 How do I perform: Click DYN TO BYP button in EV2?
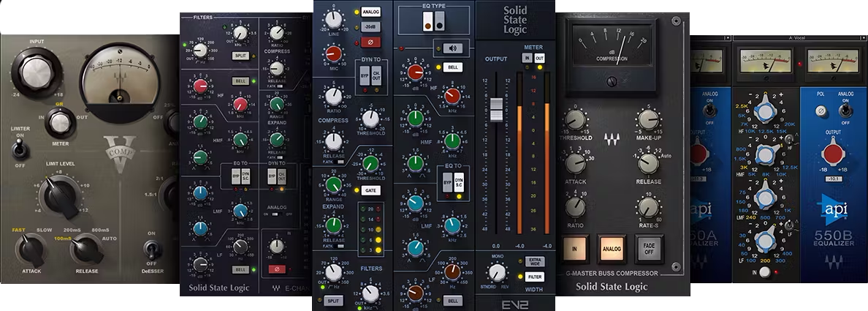pyautogui.click(x=365, y=77)
